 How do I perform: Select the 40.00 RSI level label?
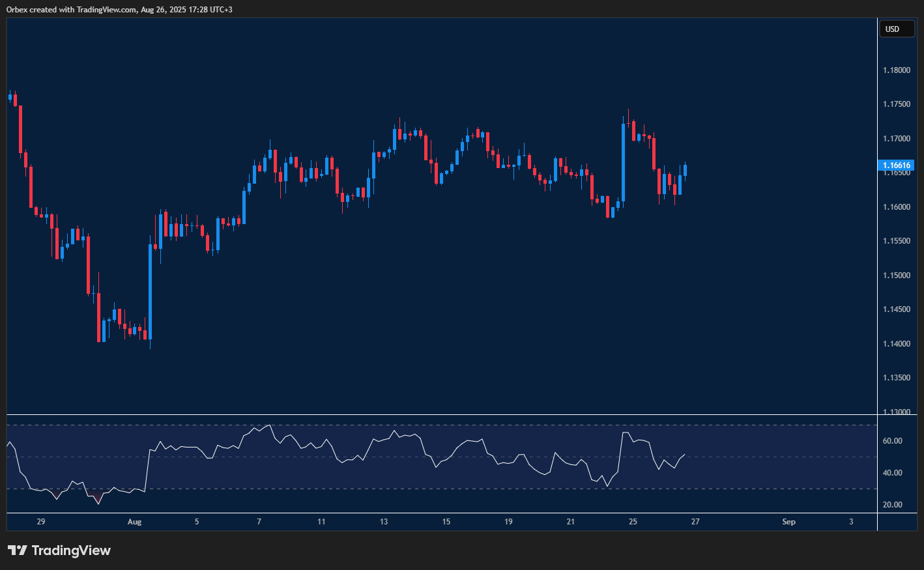tap(892, 473)
